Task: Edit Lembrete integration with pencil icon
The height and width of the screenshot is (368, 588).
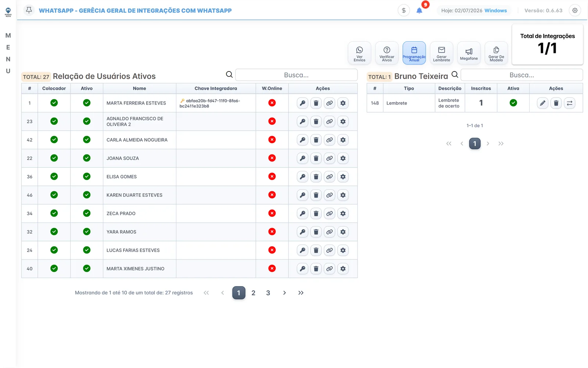Action: pos(542,103)
